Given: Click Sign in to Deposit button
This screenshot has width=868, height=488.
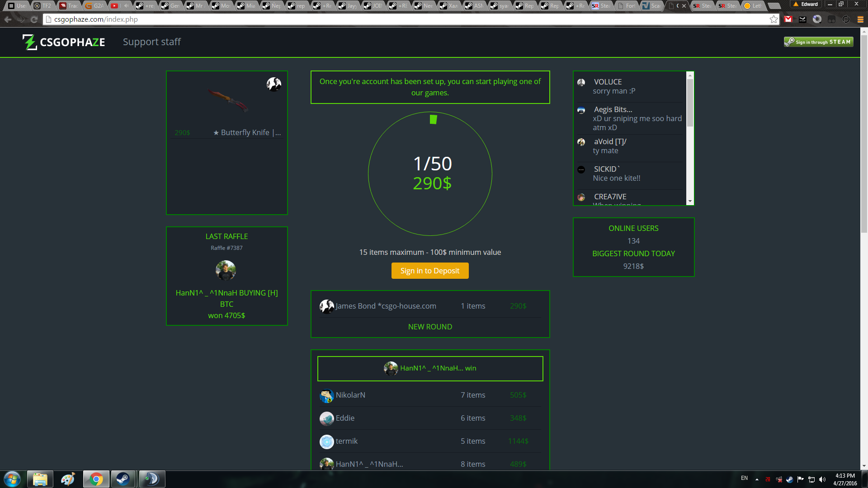Looking at the screenshot, I should (429, 271).
